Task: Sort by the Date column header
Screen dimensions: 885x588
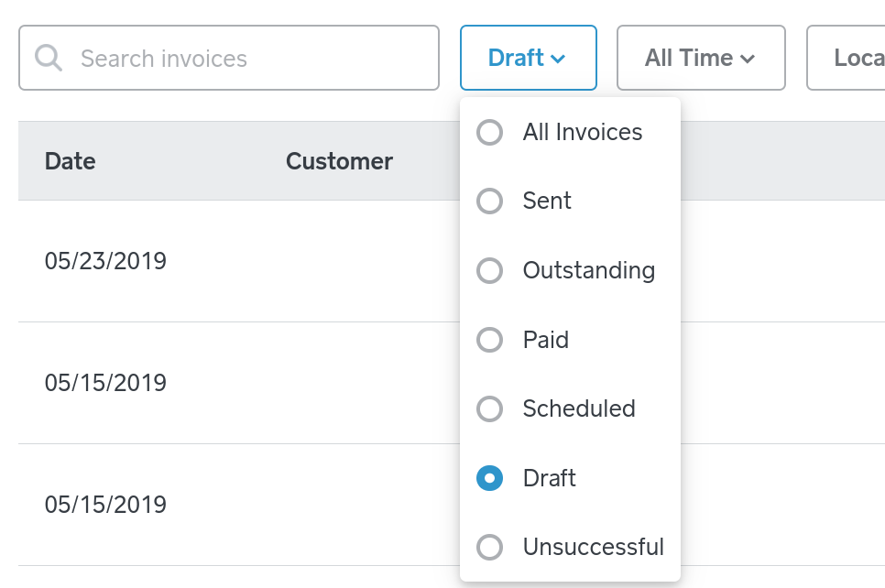Action: pyautogui.click(x=71, y=162)
